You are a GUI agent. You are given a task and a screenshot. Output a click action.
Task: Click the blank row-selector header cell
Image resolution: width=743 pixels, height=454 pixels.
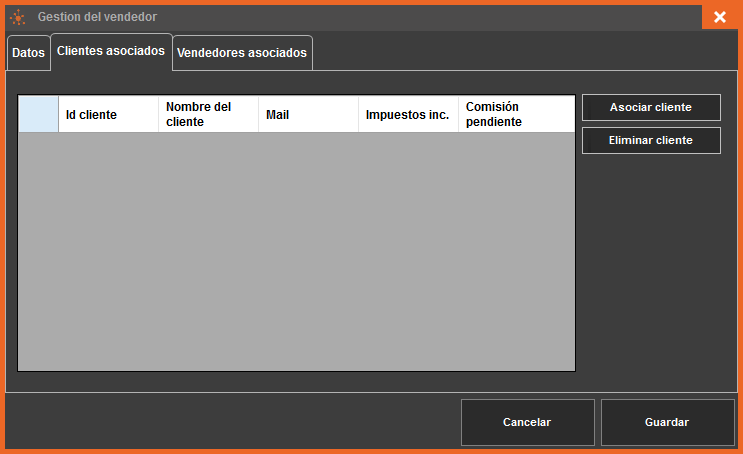(39, 114)
